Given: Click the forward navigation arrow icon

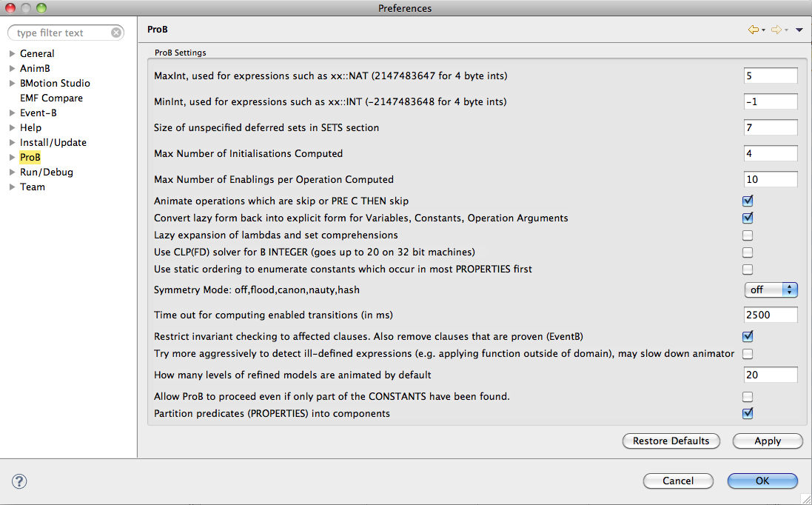Looking at the screenshot, I should [776, 30].
